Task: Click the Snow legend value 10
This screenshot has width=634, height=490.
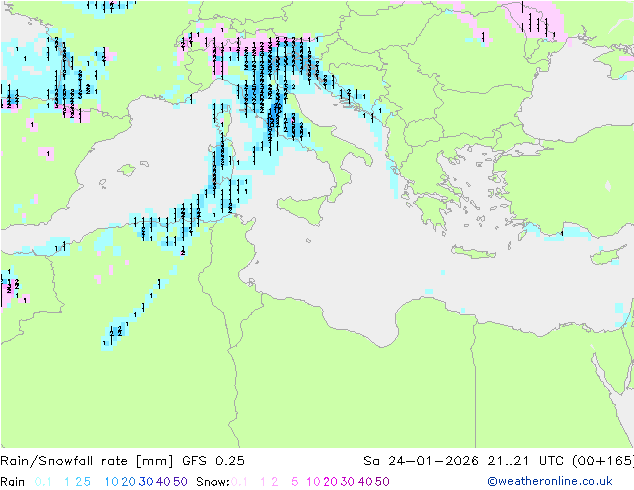Action: tap(313, 482)
